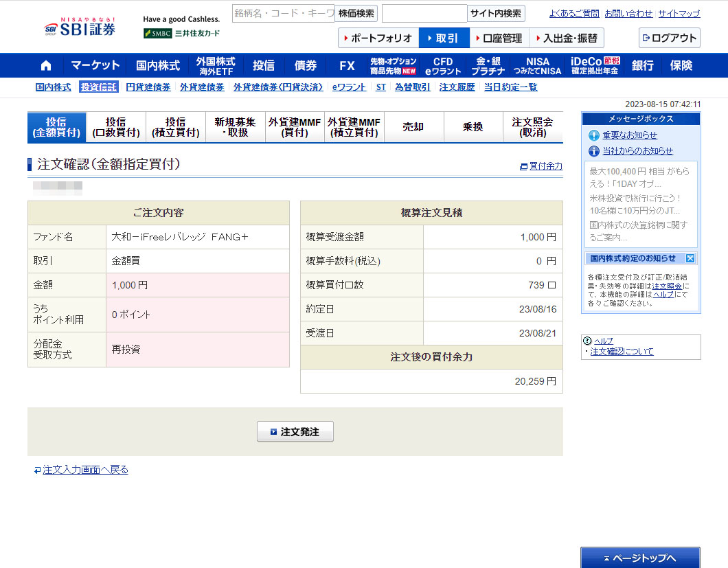Select NISA つみたてNISA in navigation bar
This screenshot has height=568, width=728.
538,66
